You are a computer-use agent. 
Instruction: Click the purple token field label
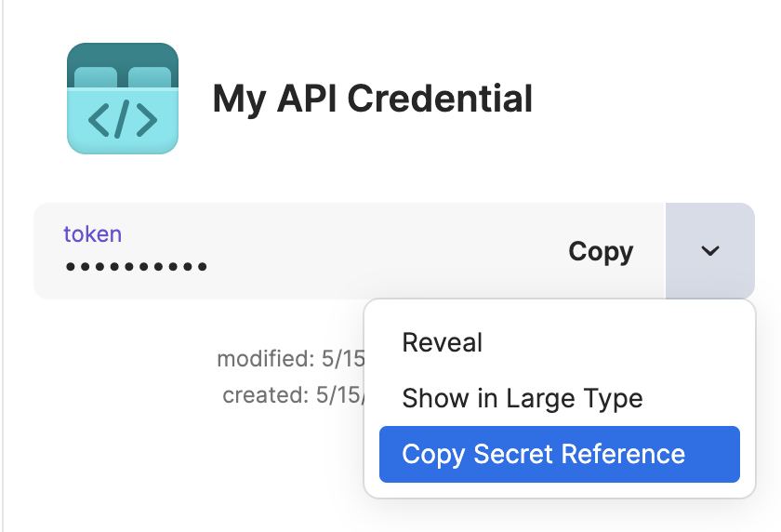coord(92,233)
